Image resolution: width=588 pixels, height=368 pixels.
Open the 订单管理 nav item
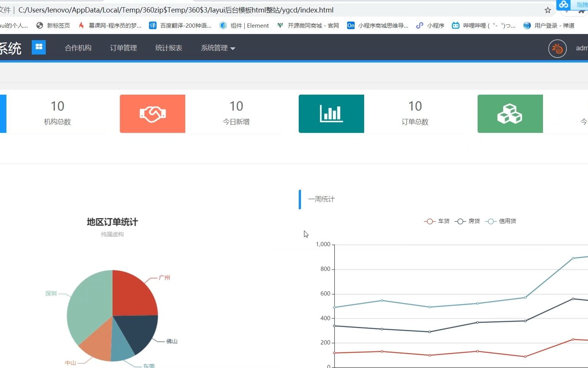tap(124, 48)
